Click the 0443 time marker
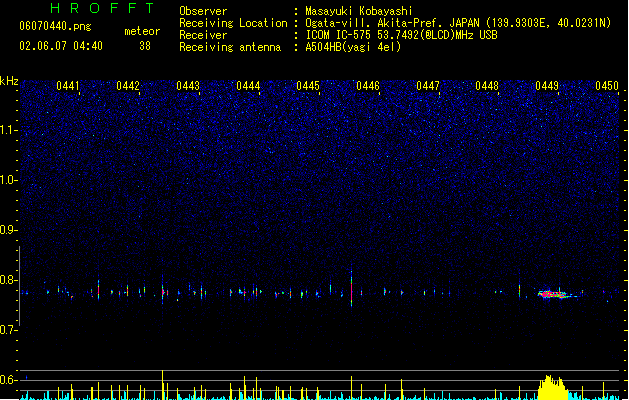The image size is (629, 400). (188, 86)
